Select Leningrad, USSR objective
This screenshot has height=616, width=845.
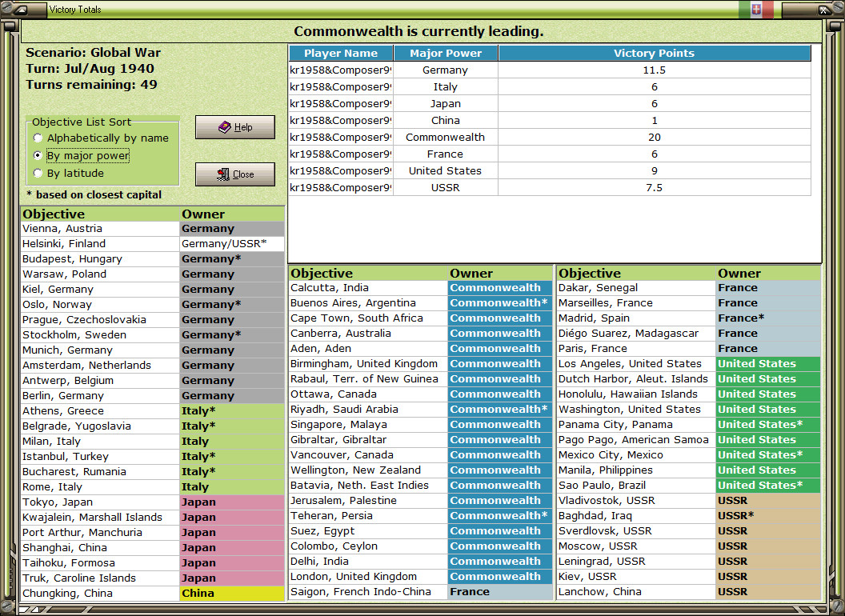pos(636,561)
